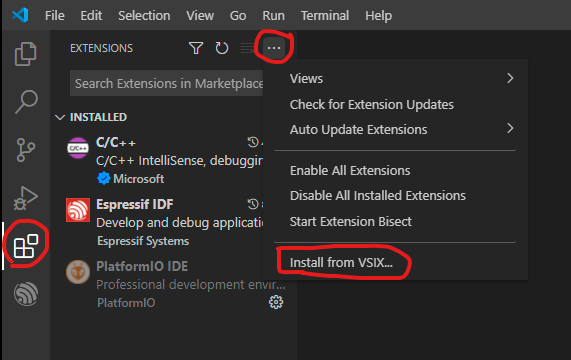Select the Espressif IDF extension title
Screen dimensions: 571x360
pos(135,204)
